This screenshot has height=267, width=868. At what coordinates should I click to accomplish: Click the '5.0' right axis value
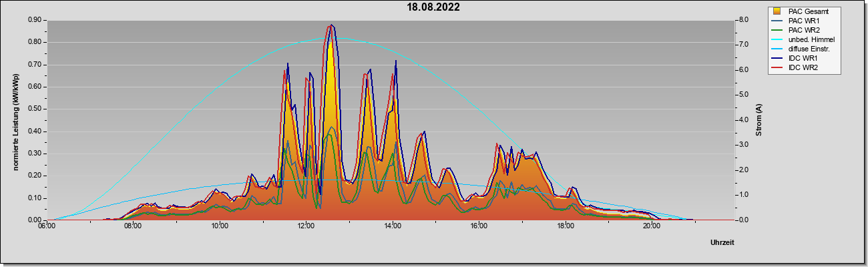[x=743, y=95]
